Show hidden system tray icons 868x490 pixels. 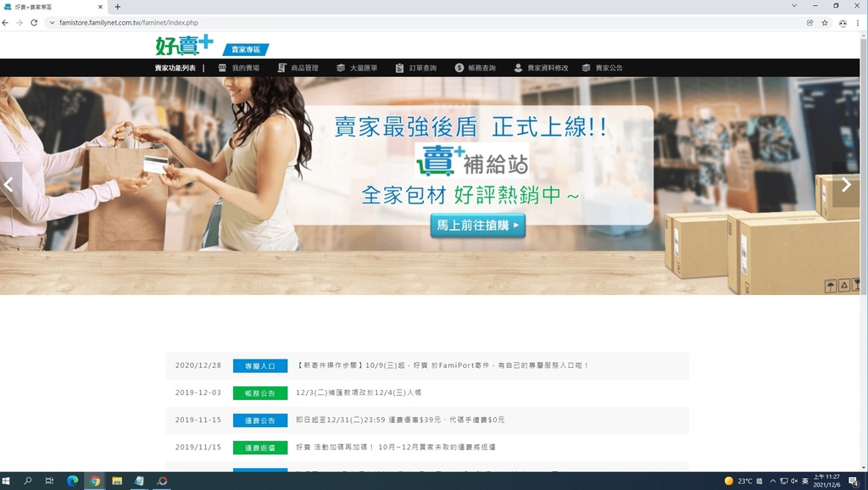pyautogui.click(x=773, y=482)
